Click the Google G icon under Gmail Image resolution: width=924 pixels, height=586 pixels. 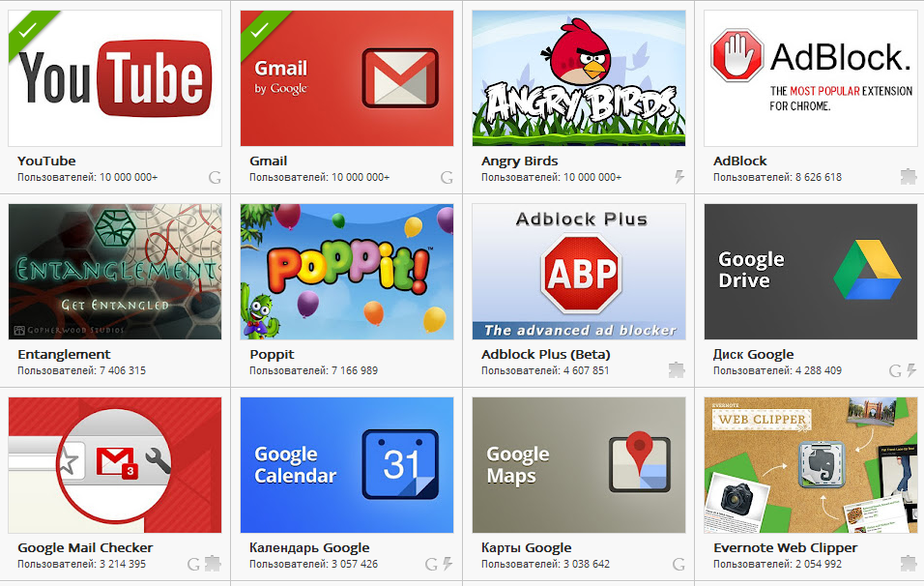pyautogui.click(x=448, y=177)
